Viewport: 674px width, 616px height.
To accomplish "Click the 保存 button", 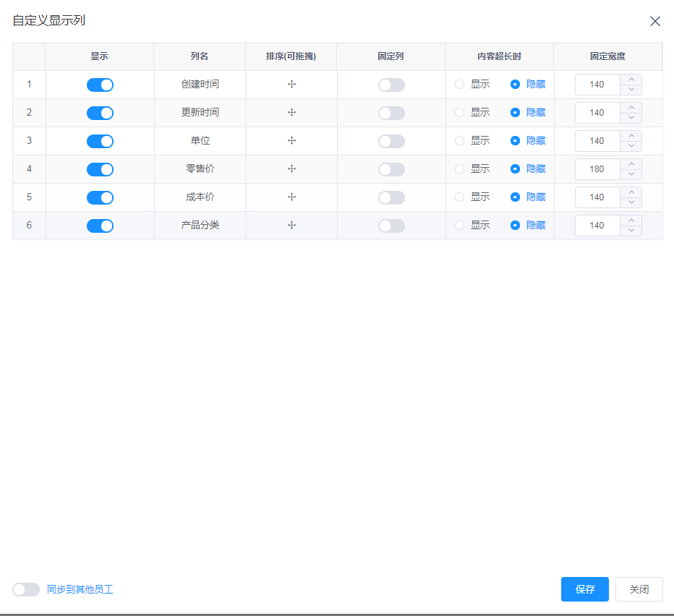I will point(584,589).
